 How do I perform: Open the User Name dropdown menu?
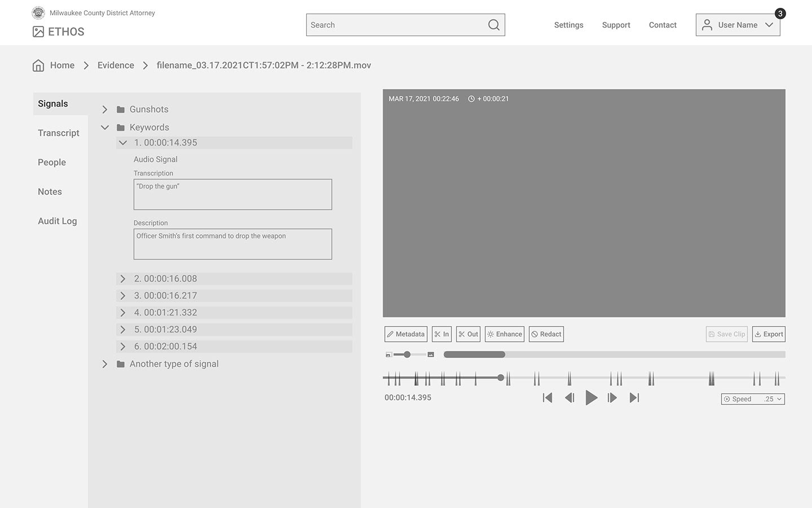pyautogui.click(x=738, y=25)
